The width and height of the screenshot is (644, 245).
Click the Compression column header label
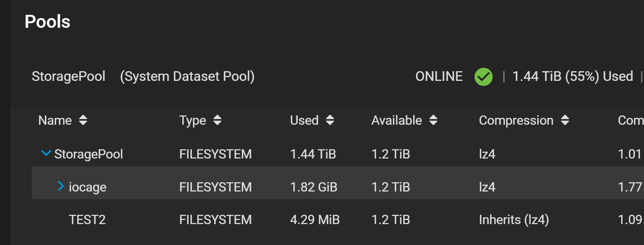pos(516,120)
